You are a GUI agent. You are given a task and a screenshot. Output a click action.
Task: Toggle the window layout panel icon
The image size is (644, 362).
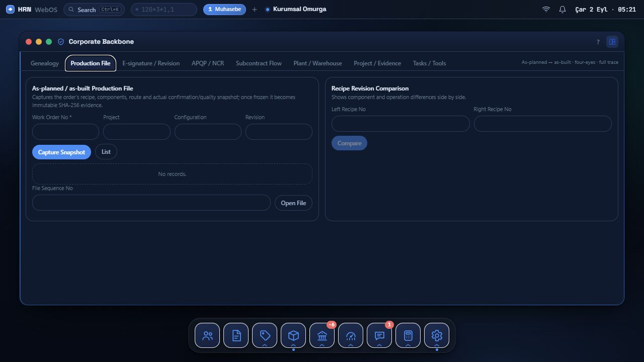pos(612,42)
